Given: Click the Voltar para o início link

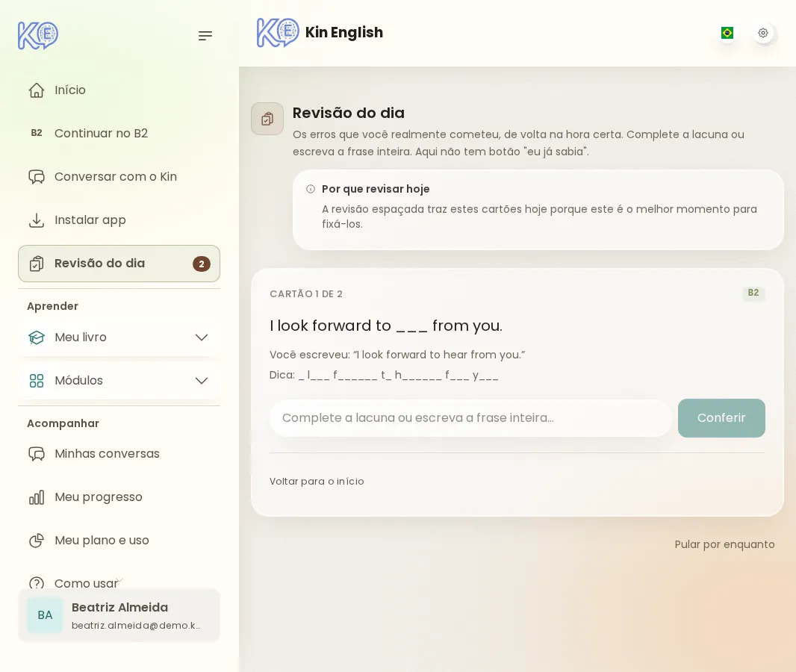Looking at the screenshot, I should [x=317, y=481].
